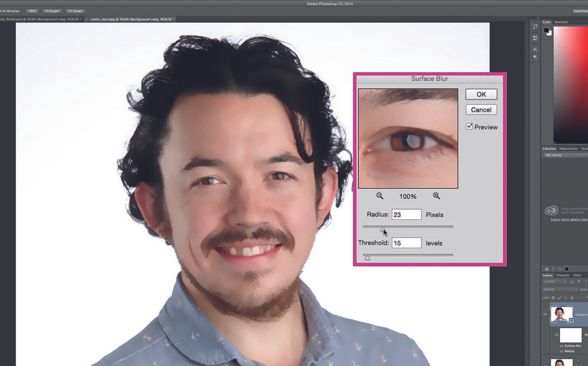The image size is (588, 366).
Task: Open the Paragraph panel icon on right sidebar
Action: (535, 56)
